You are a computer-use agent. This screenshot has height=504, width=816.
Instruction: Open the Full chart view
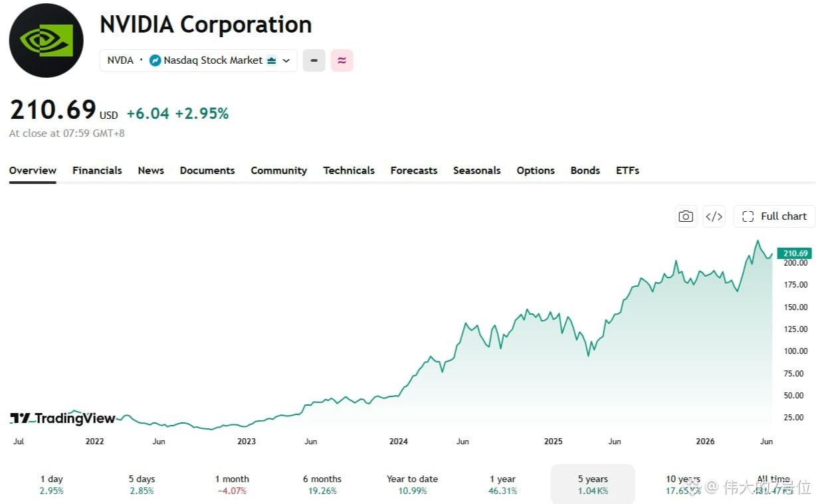(775, 216)
